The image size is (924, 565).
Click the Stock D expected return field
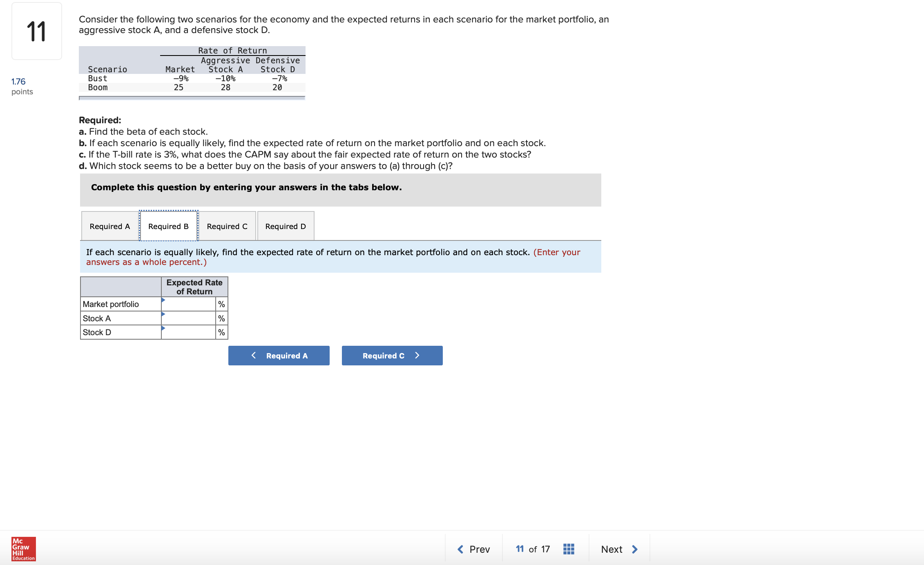click(188, 332)
